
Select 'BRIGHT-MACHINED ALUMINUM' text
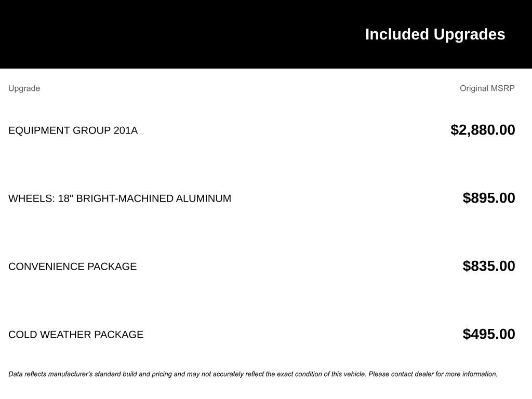pos(154,198)
